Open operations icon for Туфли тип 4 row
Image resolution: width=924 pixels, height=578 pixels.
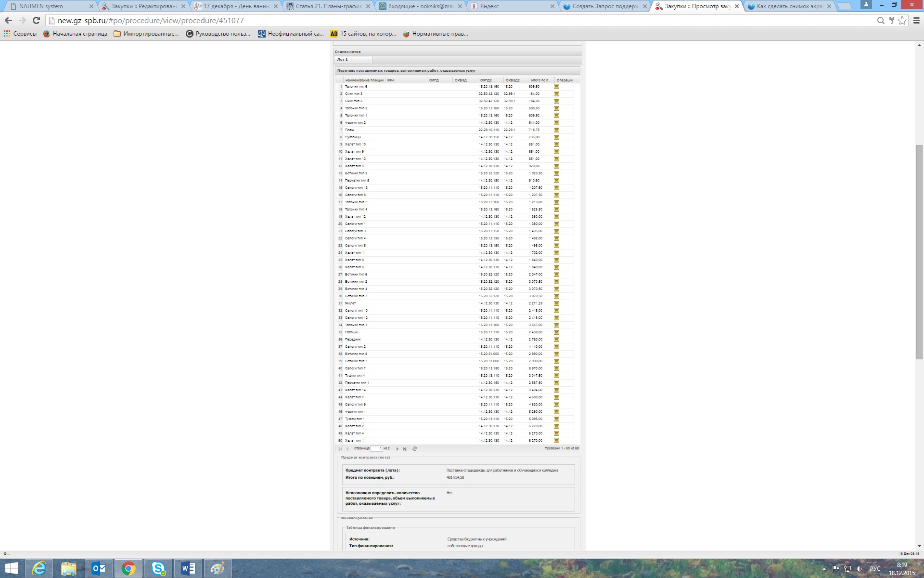point(556,376)
